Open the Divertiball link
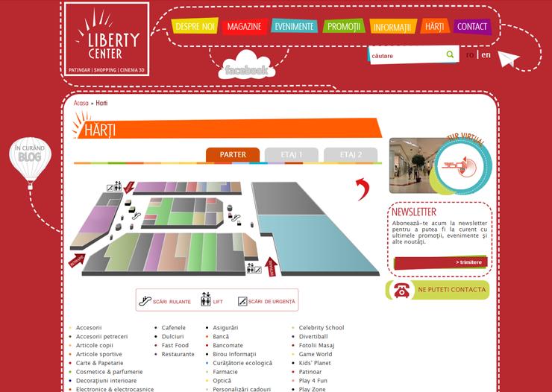This screenshot has height=392, width=552. pyautogui.click(x=313, y=336)
